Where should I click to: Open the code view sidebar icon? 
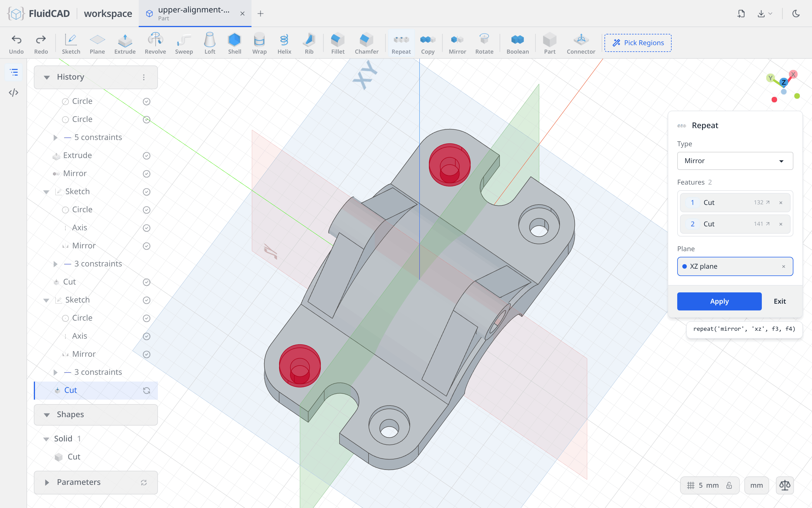coord(14,92)
